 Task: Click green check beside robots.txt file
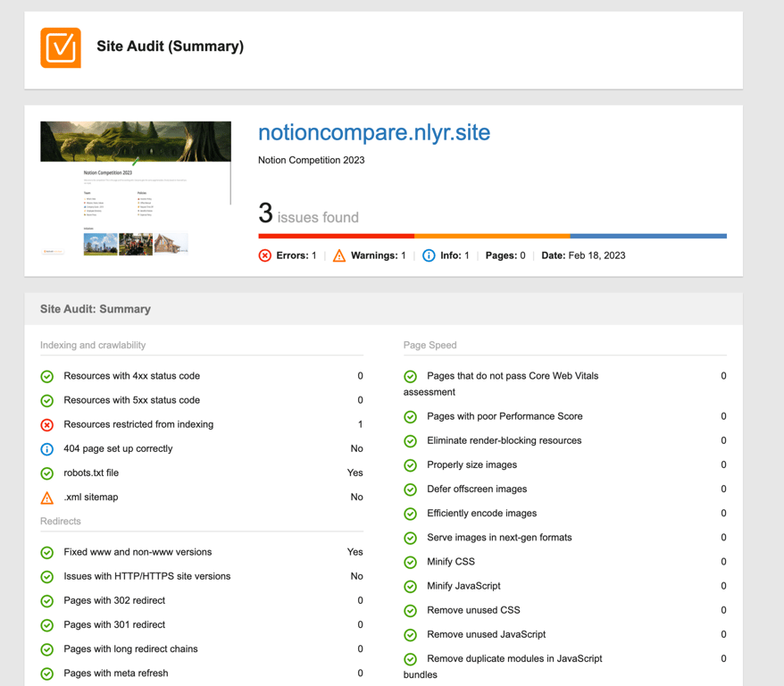click(x=47, y=473)
